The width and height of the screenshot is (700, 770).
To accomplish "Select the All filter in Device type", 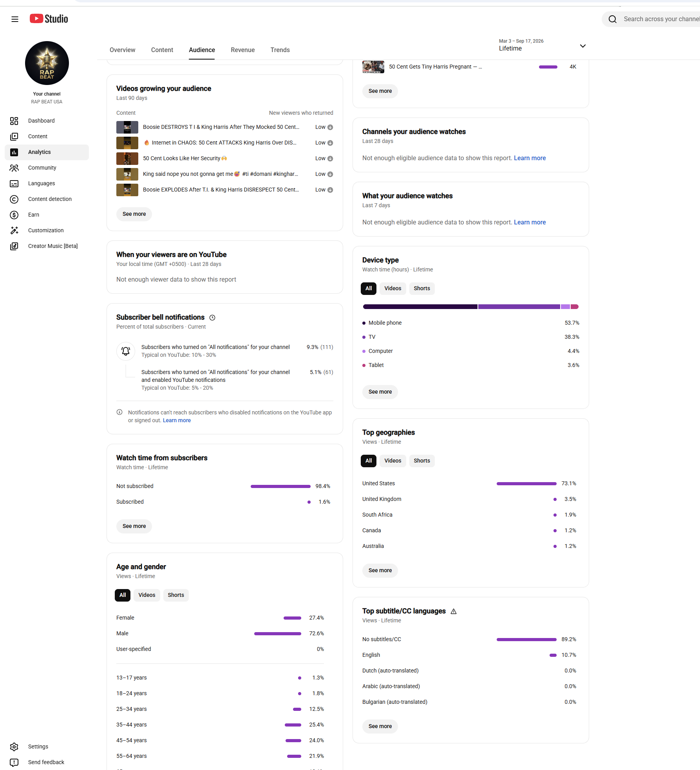I will pos(369,289).
